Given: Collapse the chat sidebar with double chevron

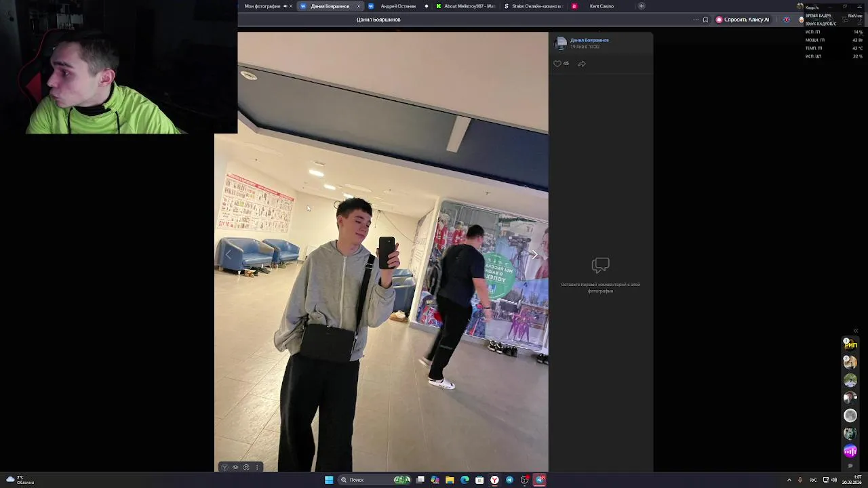Looking at the screenshot, I should (x=856, y=331).
